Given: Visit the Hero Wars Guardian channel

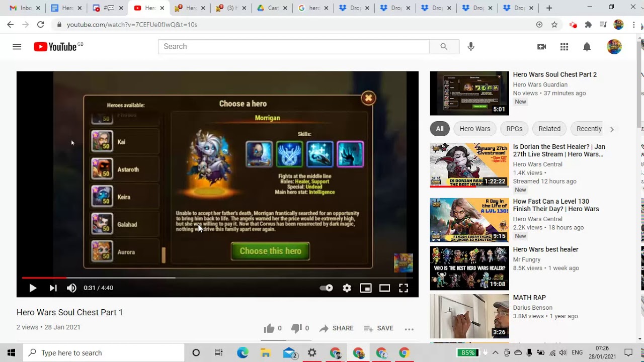Looking at the screenshot, I should pos(540,84).
